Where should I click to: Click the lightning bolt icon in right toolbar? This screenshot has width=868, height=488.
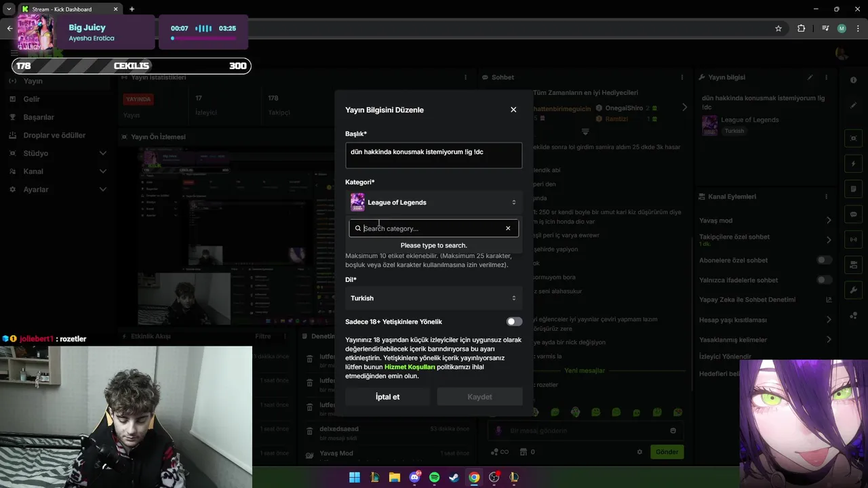point(854,164)
